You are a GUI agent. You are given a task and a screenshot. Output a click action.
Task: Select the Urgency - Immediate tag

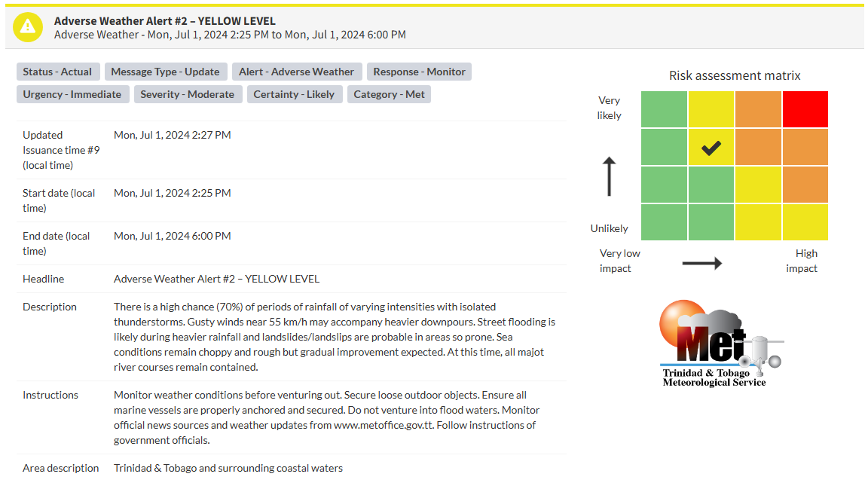pyautogui.click(x=72, y=94)
